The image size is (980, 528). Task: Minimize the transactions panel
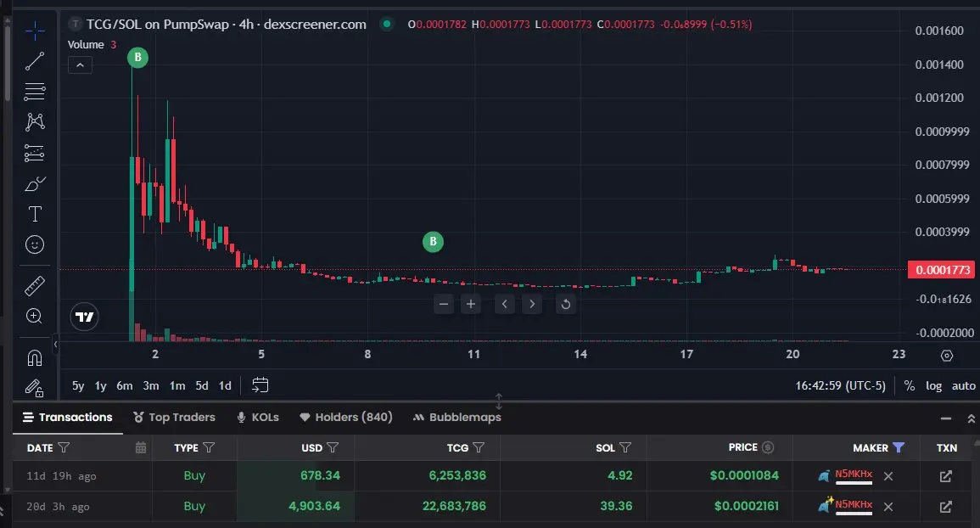(945, 418)
